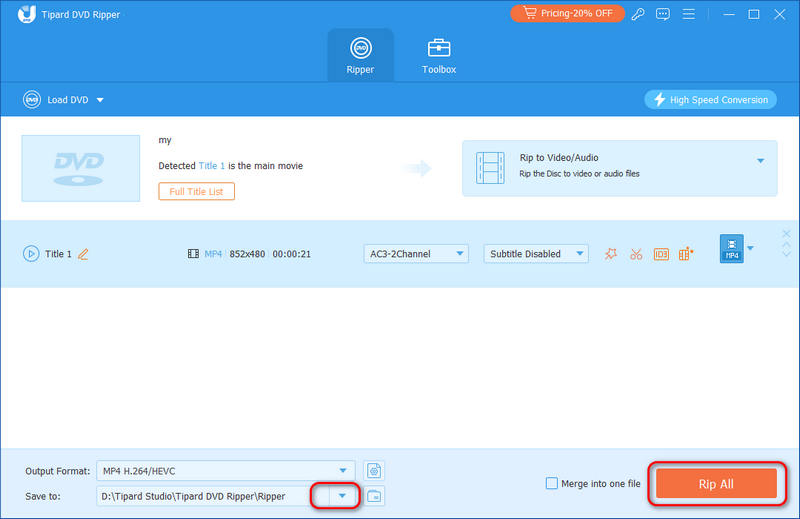Image resolution: width=800 pixels, height=519 pixels.
Task: Open the AC3-2Channel audio track dropdown
Action: click(x=416, y=254)
